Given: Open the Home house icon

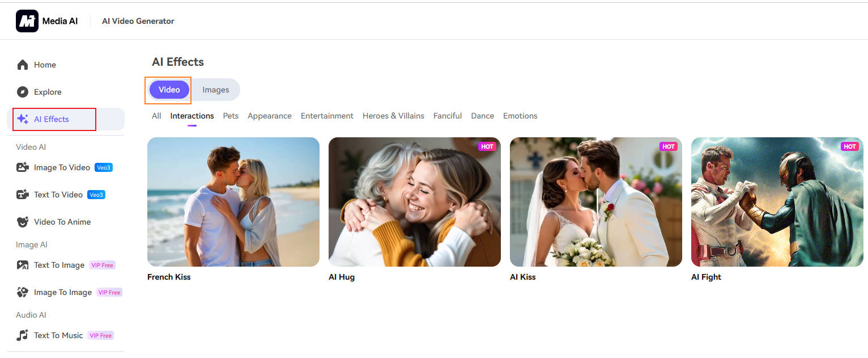Looking at the screenshot, I should (23, 65).
